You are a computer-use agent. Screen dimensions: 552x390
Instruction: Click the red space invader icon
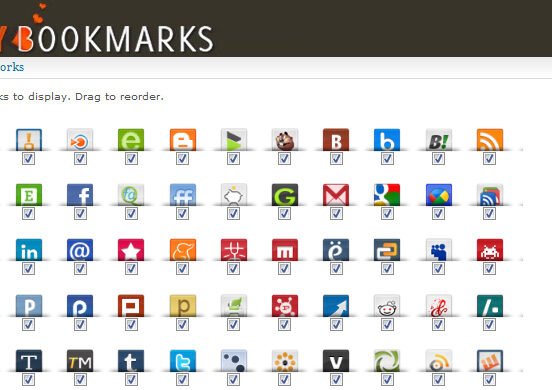(490, 250)
